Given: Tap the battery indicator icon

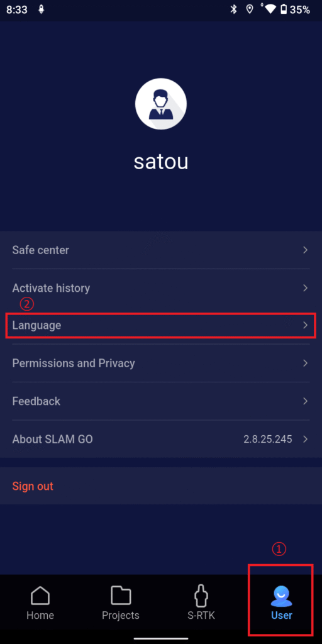Looking at the screenshot, I should coord(284,9).
